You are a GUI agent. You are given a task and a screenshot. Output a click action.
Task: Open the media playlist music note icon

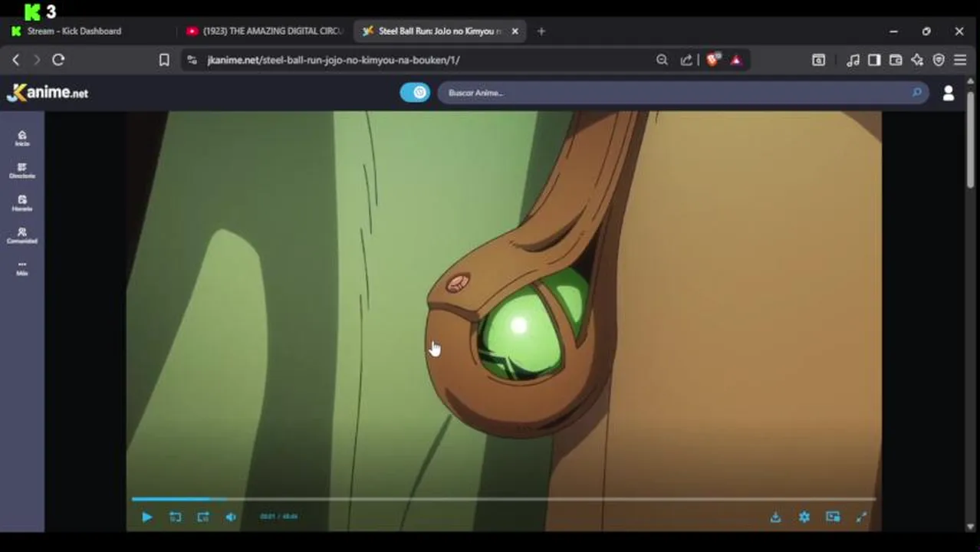853,60
